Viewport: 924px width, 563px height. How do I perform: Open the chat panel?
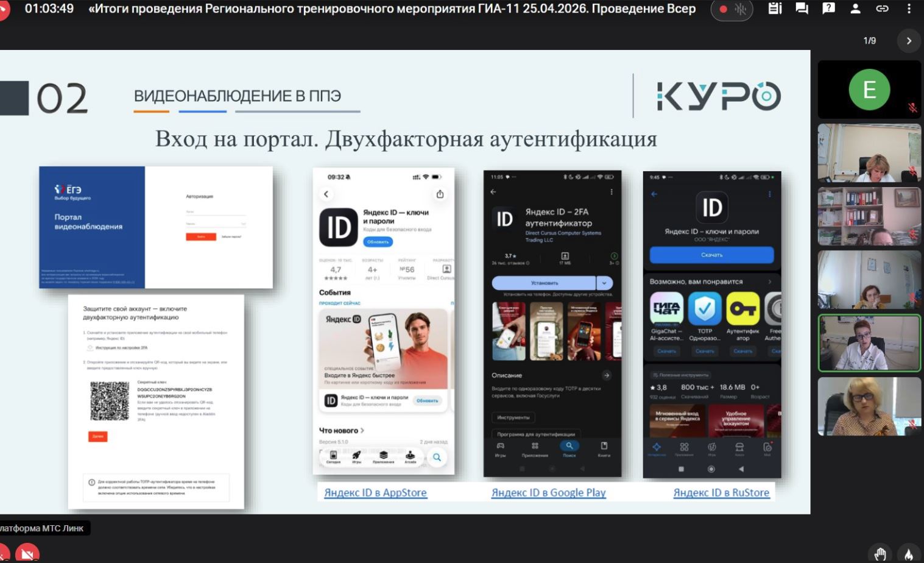[x=802, y=9]
